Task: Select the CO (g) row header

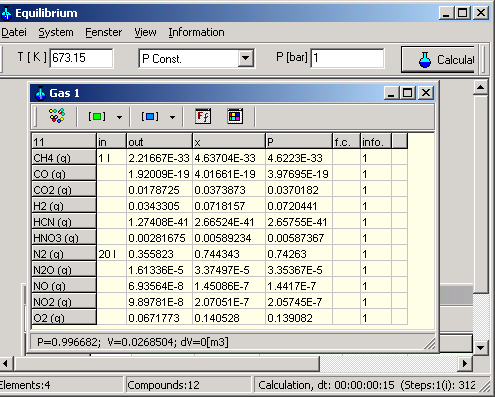Action: [x=64, y=173]
